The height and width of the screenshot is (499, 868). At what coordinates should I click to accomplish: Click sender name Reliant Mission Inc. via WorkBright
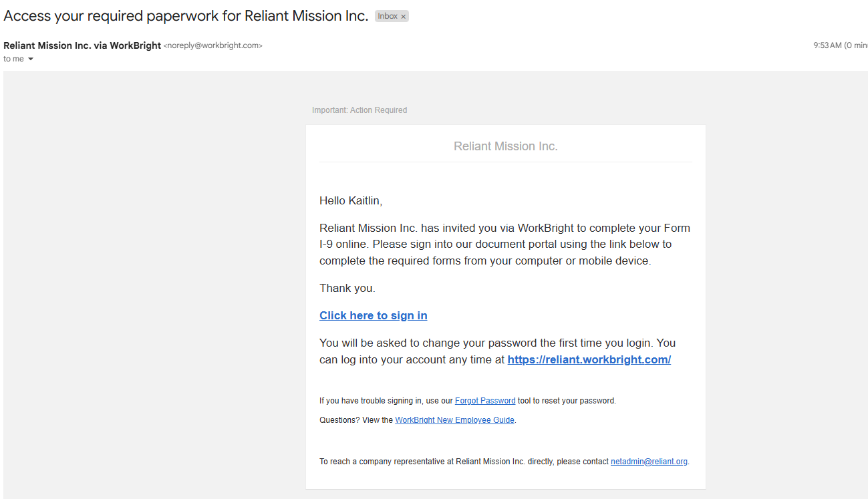point(82,45)
